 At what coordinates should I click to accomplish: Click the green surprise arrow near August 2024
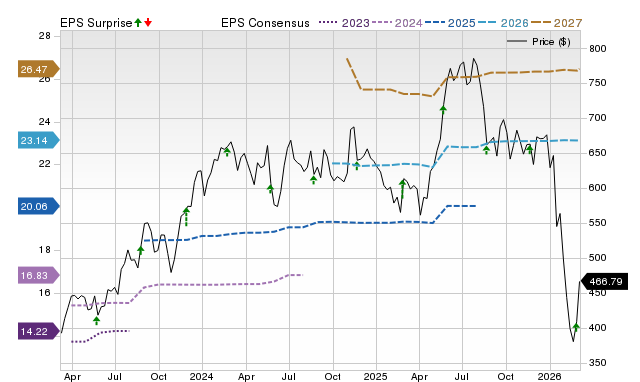pyautogui.click(x=313, y=180)
